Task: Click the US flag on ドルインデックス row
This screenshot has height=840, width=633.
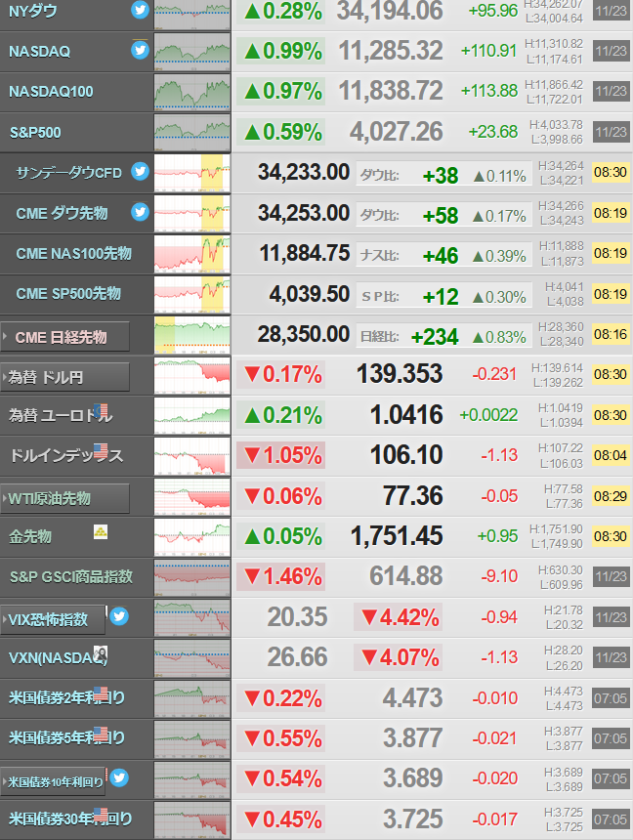Action: [x=101, y=450]
